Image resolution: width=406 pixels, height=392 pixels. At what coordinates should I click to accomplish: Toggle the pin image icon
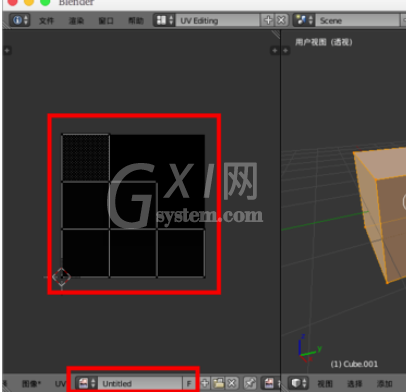[250, 383]
